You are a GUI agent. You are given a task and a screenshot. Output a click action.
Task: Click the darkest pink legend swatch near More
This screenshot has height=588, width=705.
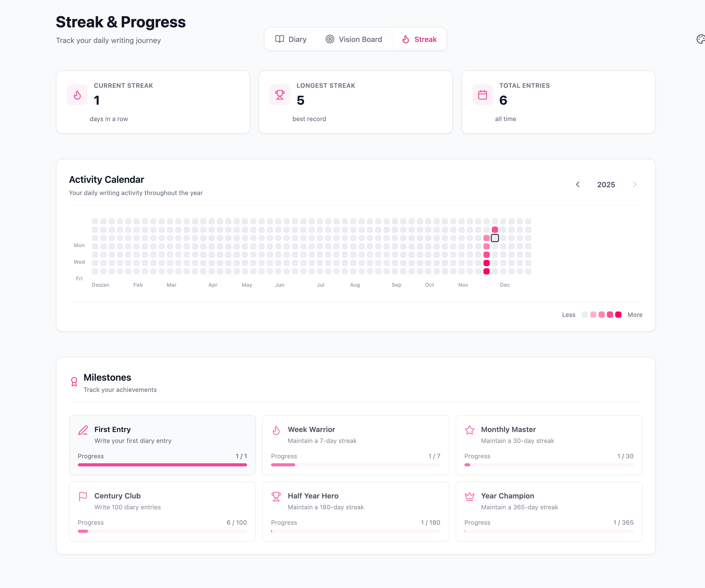pyautogui.click(x=618, y=315)
